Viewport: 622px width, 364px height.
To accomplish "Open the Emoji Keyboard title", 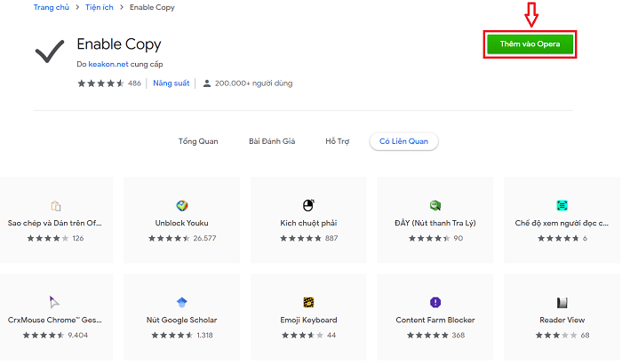I will pyautogui.click(x=308, y=320).
